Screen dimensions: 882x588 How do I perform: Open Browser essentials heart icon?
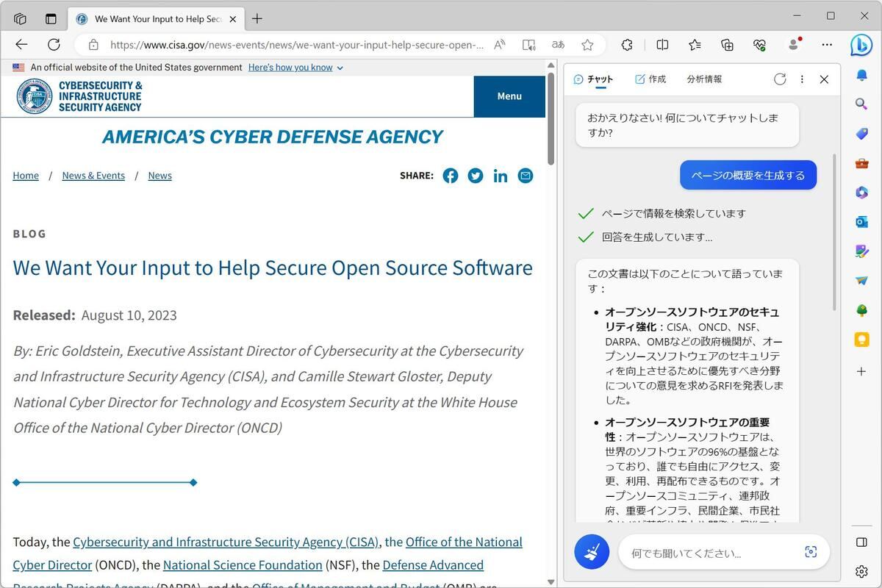click(x=759, y=45)
